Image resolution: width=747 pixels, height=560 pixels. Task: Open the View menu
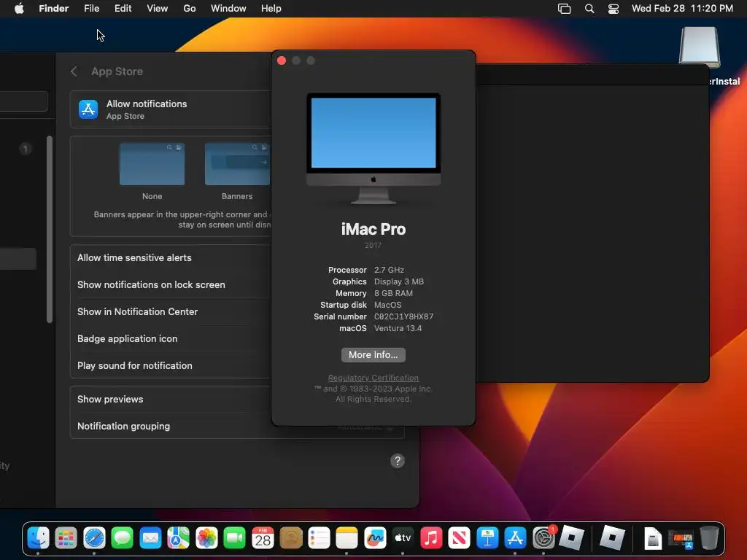click(158, 9)
